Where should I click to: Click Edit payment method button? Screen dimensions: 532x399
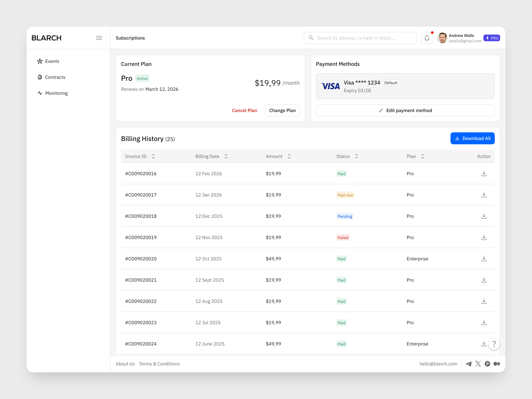click(x=405, y=110)
